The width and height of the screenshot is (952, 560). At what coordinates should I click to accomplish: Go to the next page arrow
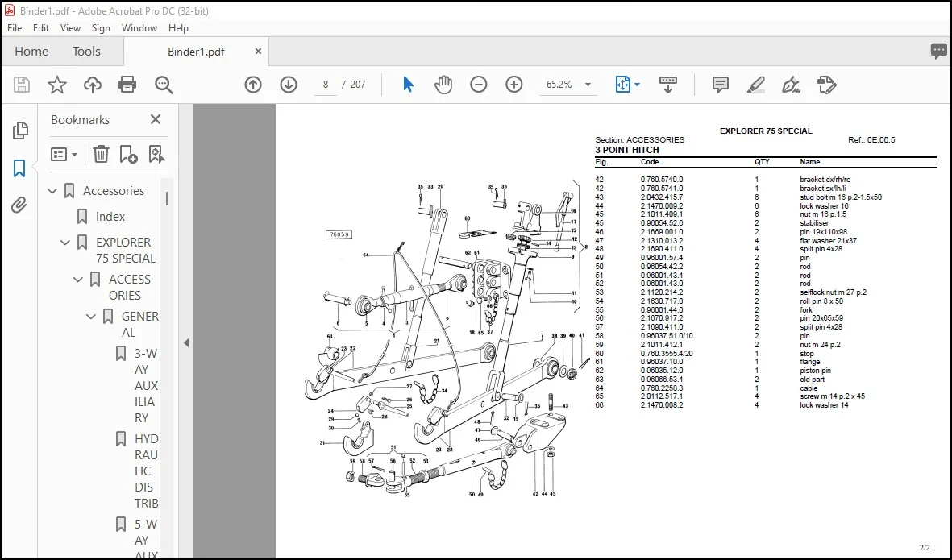(289, 85)
